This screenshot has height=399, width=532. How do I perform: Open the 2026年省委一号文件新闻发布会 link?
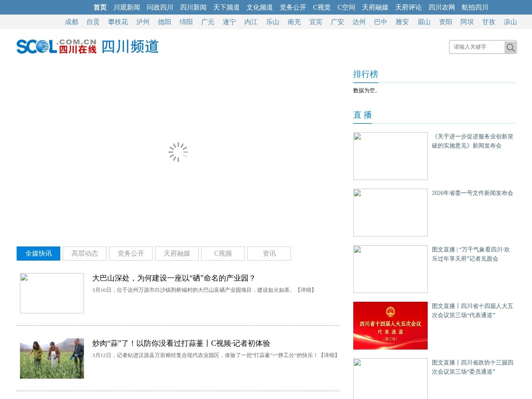click(472, 193)
